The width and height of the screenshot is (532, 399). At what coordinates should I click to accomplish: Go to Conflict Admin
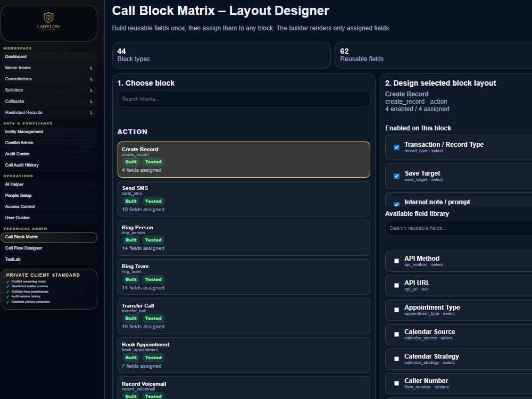49,143
